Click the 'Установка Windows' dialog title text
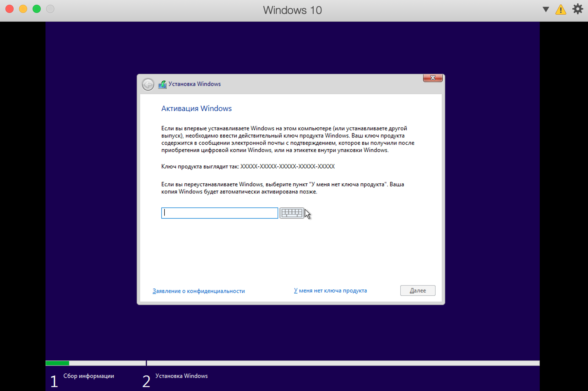This screenshot has width=588, height=391. 195,84
